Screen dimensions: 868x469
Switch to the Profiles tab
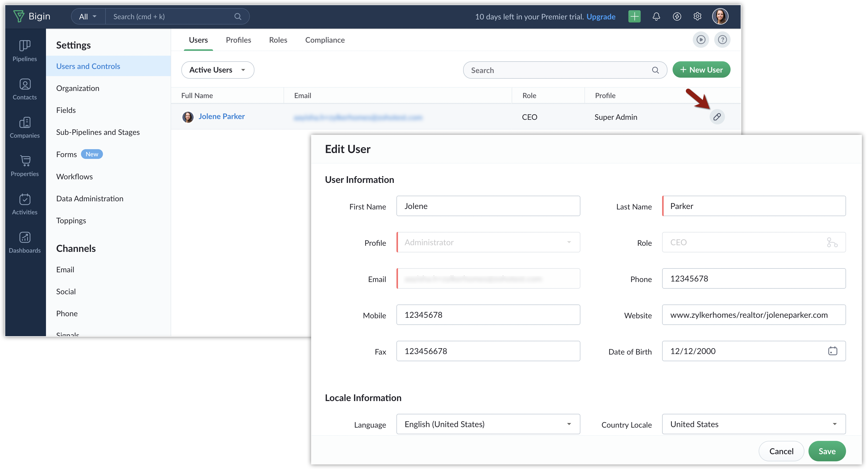(238, 40)
